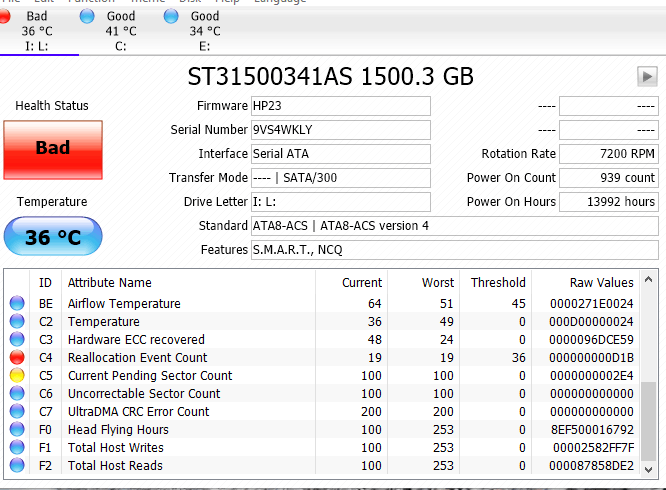666x490 pixels.
Task: Click the down arrow of attribute list scrollbar
Action: coord(649,469)
